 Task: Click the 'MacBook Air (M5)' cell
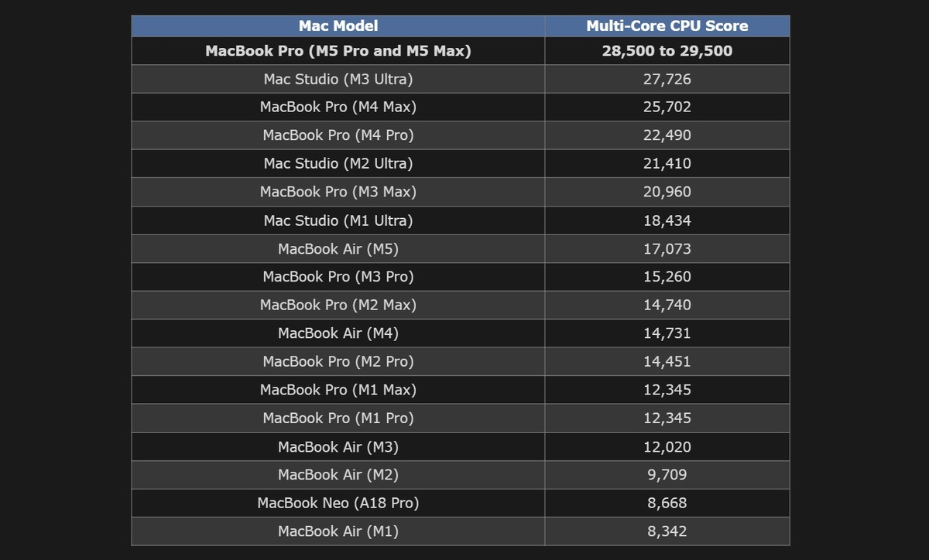point(338,249)
